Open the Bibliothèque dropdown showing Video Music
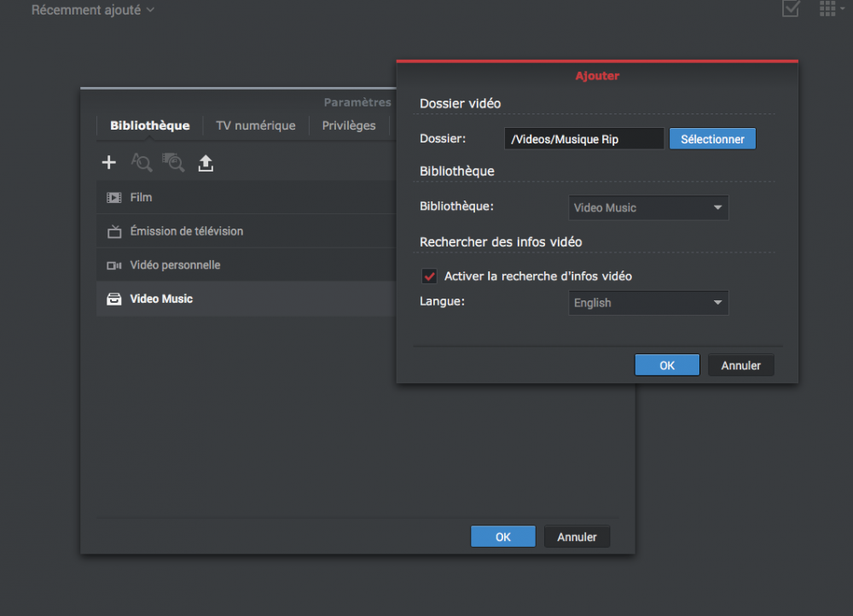This screenshot has height=616, width=853. 648,207
